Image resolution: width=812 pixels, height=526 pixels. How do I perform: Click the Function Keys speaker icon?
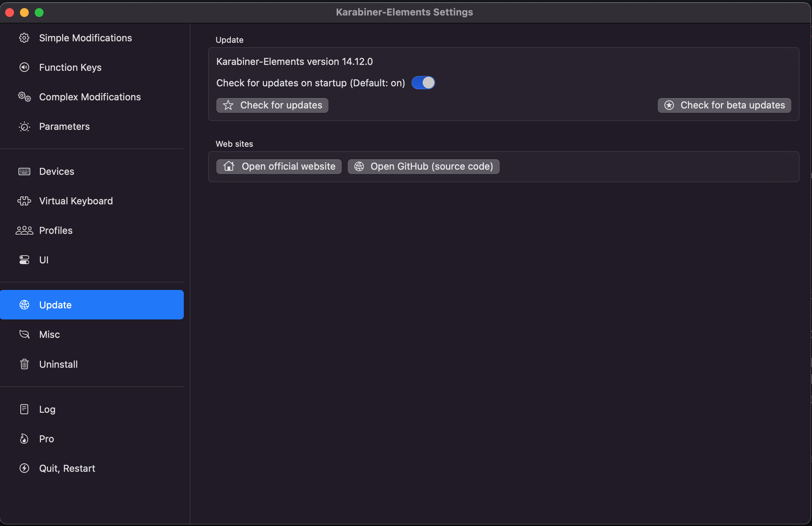coord(24,68)
